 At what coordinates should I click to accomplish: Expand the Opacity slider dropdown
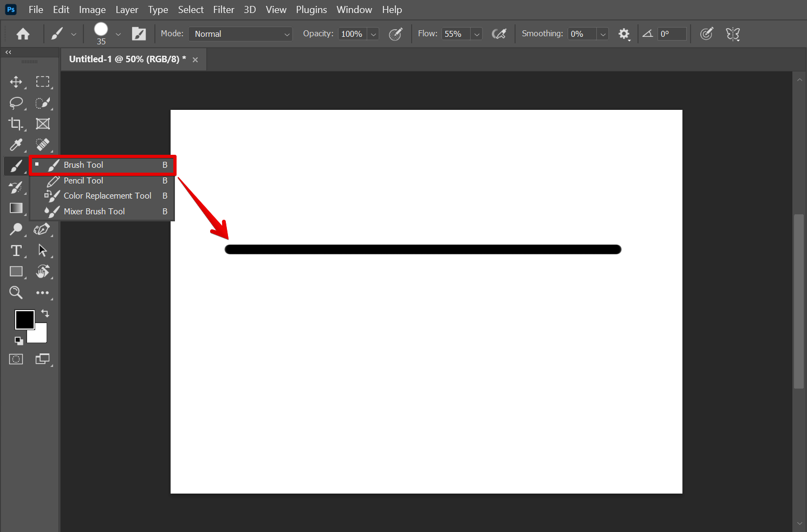click(x=373, y=34)
